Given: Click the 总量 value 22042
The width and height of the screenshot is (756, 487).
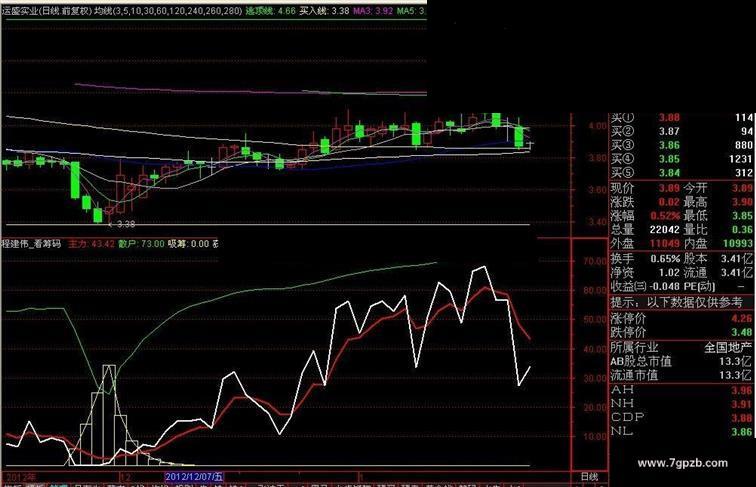Looking at the screenshot, I should coord(664,230).
